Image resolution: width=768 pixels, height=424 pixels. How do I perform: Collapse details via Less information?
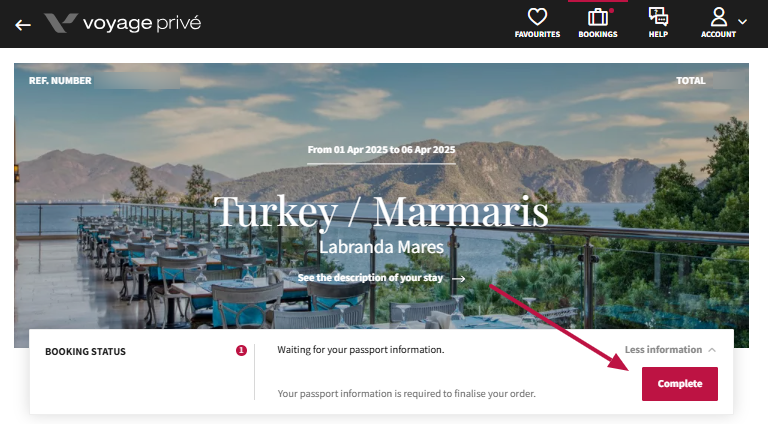click(663, 350)
